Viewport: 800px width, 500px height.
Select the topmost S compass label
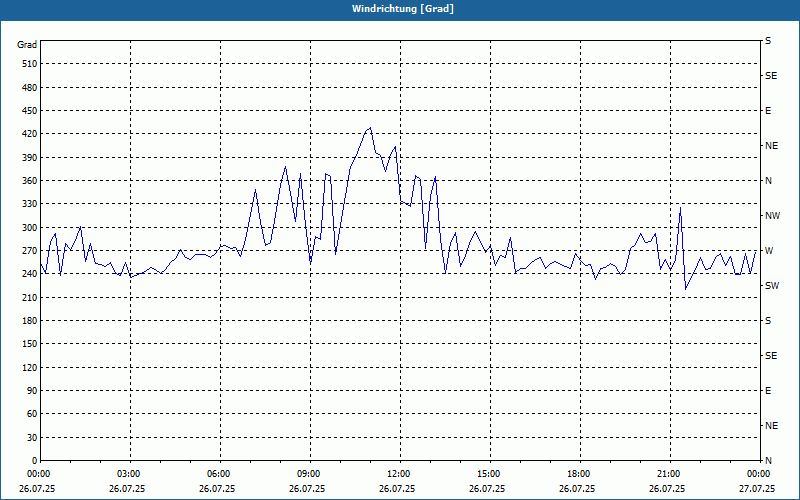coord(768,41)
